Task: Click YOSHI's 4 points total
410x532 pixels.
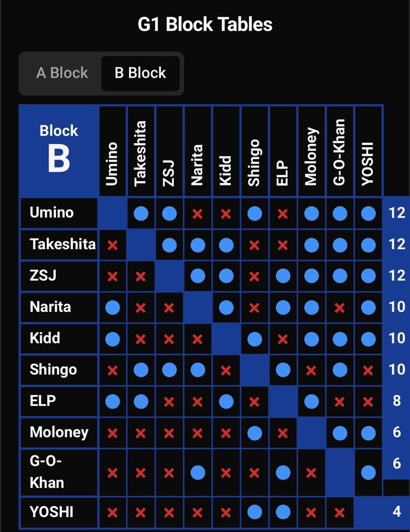Action: (397, 512)
